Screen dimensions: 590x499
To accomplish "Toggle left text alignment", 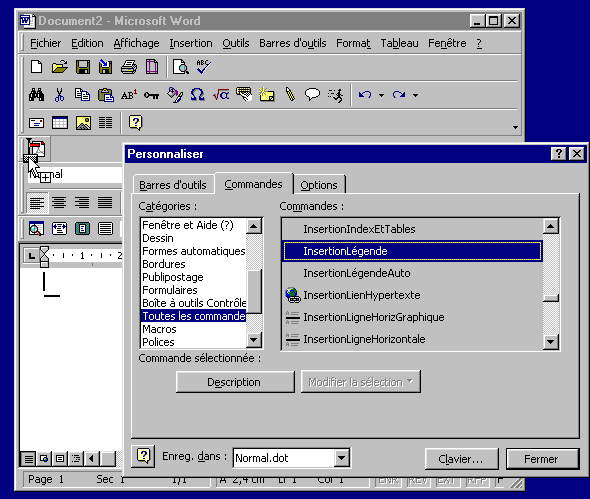I will click(37, 203).
